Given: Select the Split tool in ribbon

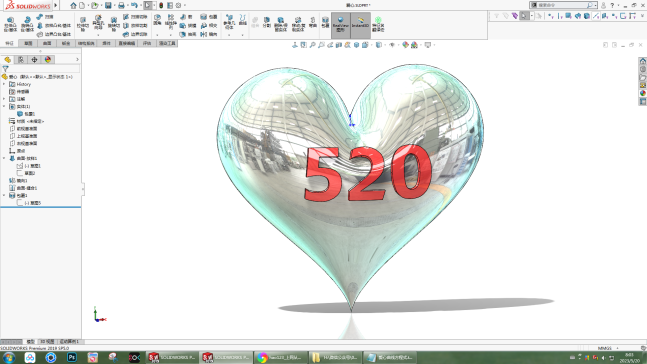Looking at the screenshot, I should tap(267, 22).
